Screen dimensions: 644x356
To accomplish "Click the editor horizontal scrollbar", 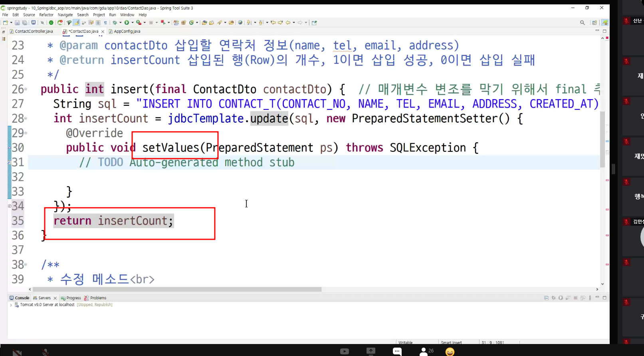I will 177,289.
